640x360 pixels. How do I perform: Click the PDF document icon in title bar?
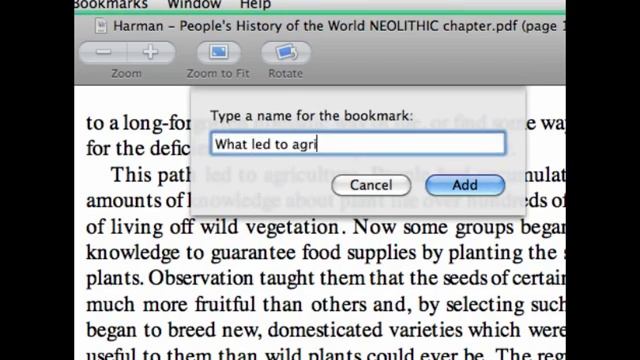pyautogui.click(x=100, y=26)
